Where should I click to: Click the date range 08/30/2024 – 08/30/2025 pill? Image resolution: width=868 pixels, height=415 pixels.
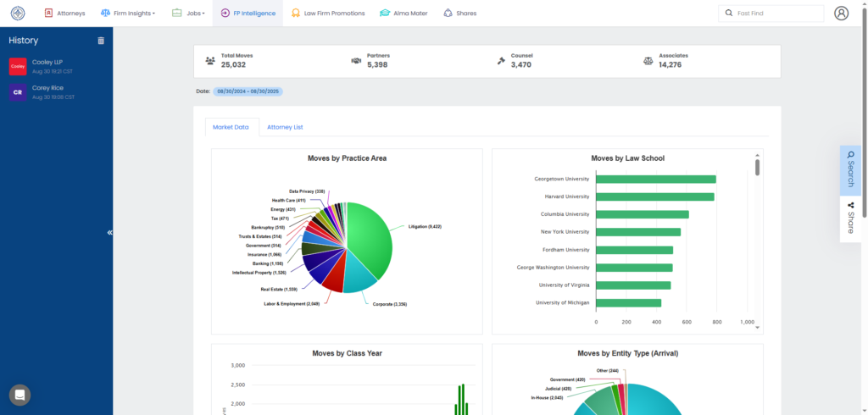coord(248,91)
